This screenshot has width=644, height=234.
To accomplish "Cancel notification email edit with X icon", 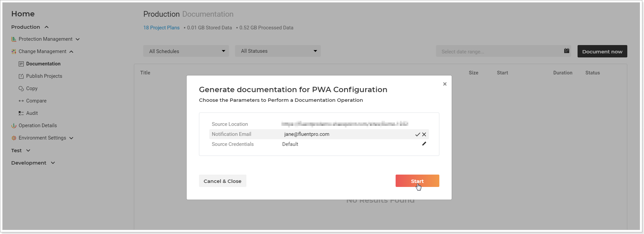I will coord(424,135).
